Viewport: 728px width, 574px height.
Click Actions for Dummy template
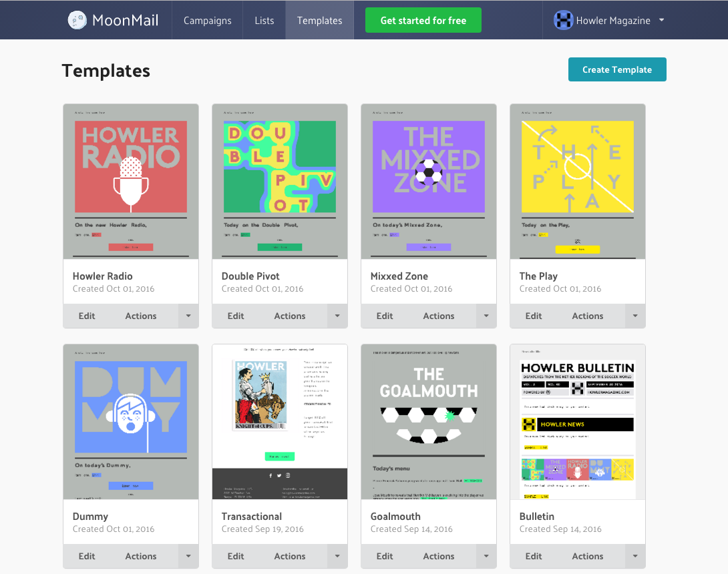[141, 557]
